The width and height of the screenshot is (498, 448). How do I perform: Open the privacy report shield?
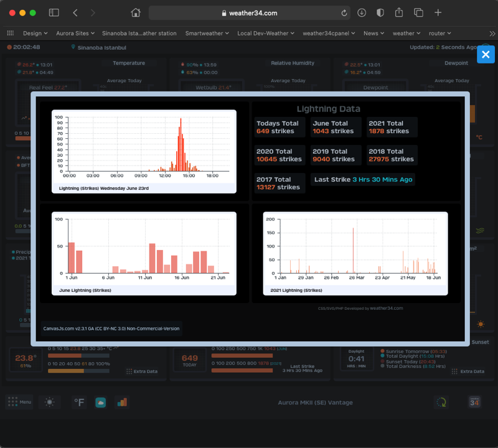click(380, 12)
